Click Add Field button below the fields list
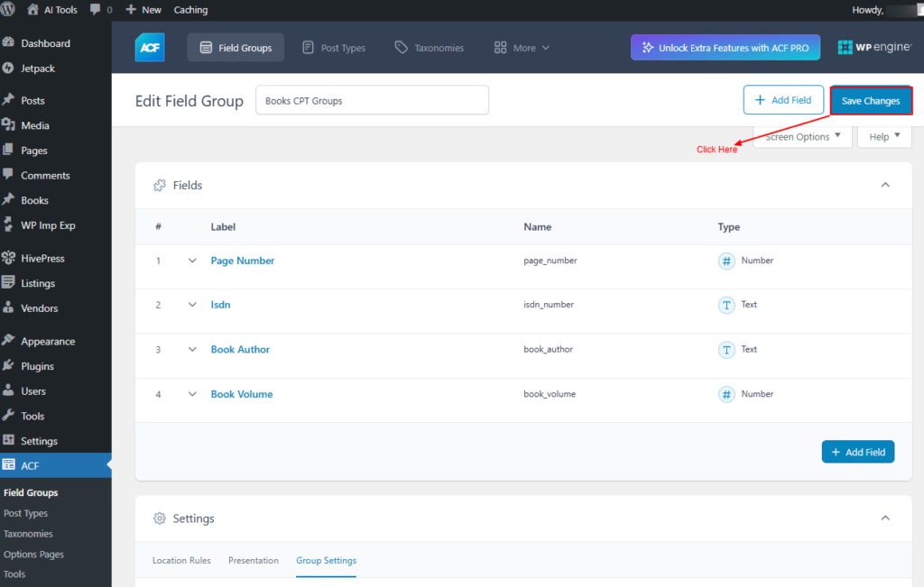 coord(857,452)
